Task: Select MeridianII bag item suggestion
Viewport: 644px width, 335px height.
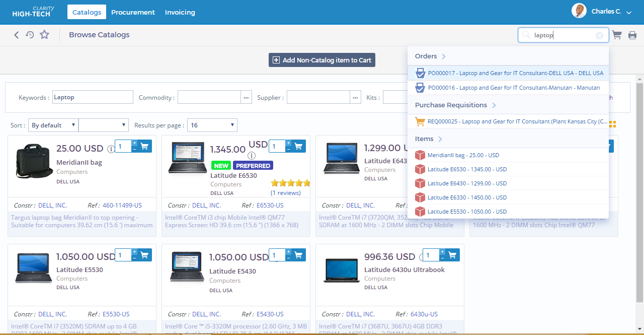Action: (x=508, y=155)
